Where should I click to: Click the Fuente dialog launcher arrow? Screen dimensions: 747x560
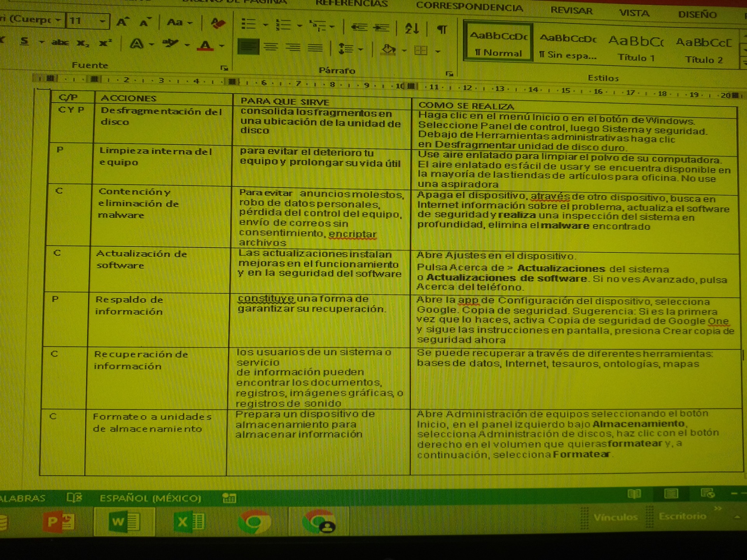[x=224, y=68]
